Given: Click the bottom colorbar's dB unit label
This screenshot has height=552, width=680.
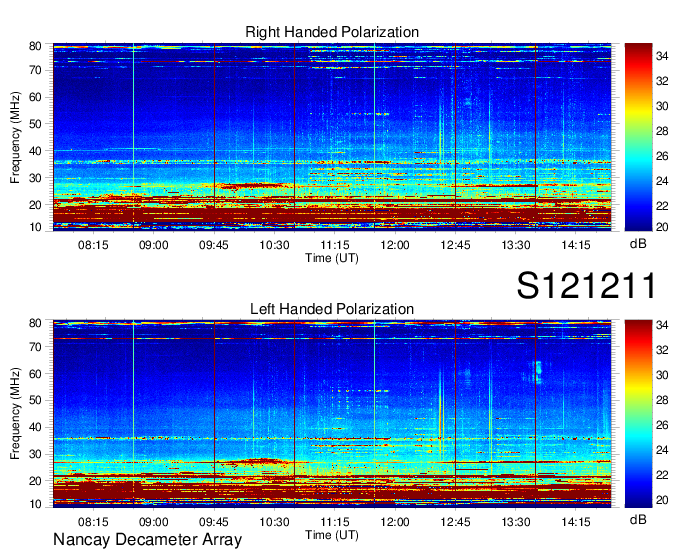Looking at the screenshot, I should (638, 519).
